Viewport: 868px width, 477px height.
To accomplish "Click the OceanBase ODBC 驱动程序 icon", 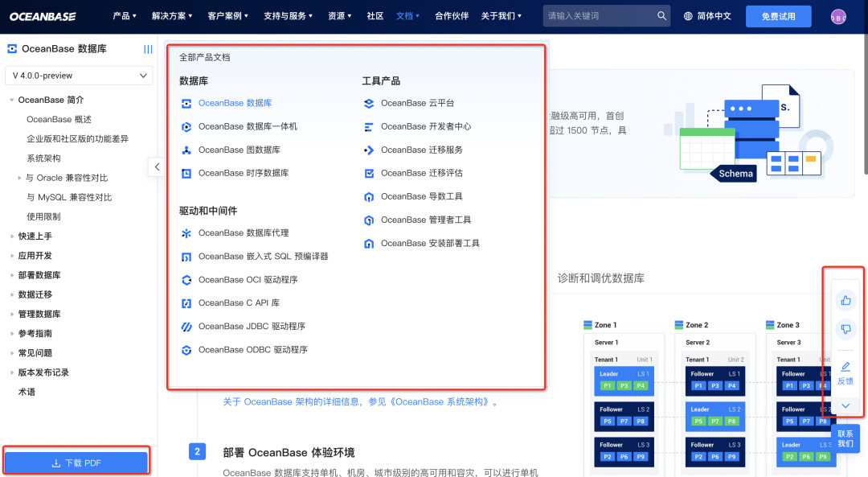I will tap(186, 350).
